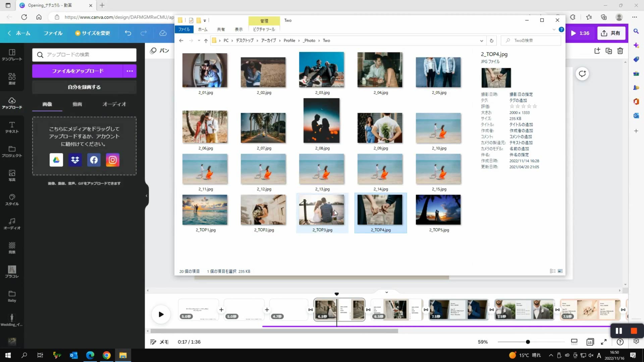Click the Dropbox upload icon
Screen dimensions: 644x362
point(75,160)
